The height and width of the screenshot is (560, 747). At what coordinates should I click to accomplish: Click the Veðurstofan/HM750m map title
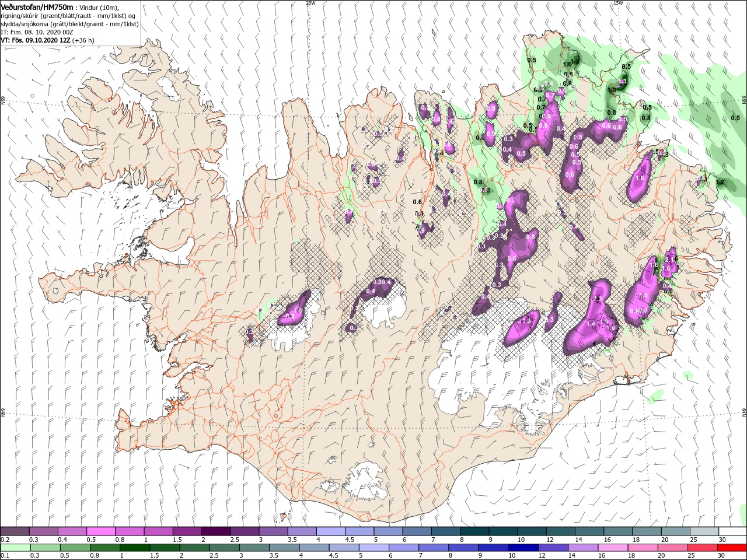pos(37,6)
